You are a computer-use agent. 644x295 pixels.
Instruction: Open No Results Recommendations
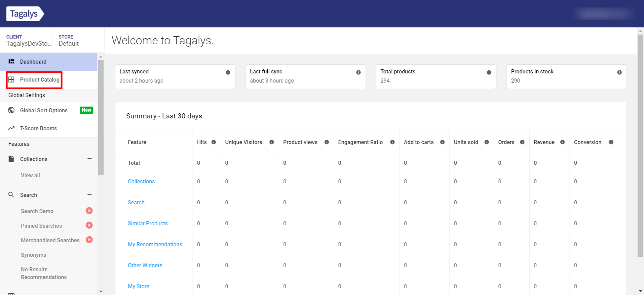(x=44, y=273)
